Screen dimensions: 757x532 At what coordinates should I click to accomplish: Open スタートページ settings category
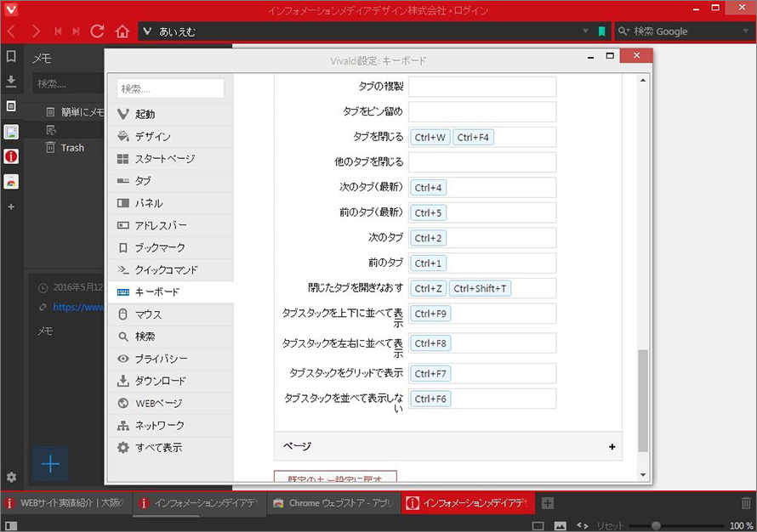tap(170, 159)
